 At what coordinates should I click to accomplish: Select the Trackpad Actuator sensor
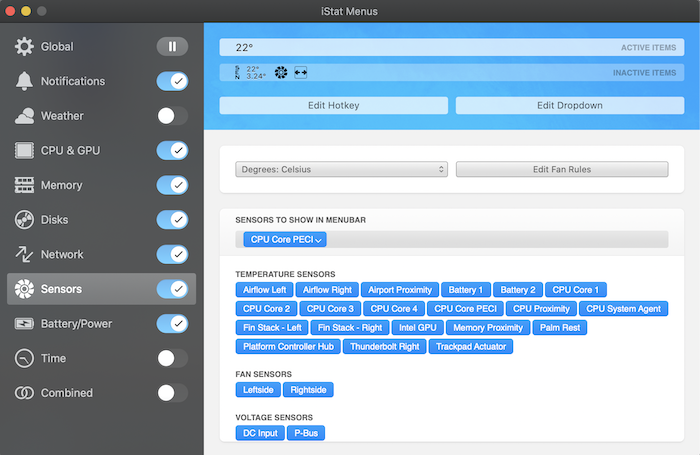[471, 346]
